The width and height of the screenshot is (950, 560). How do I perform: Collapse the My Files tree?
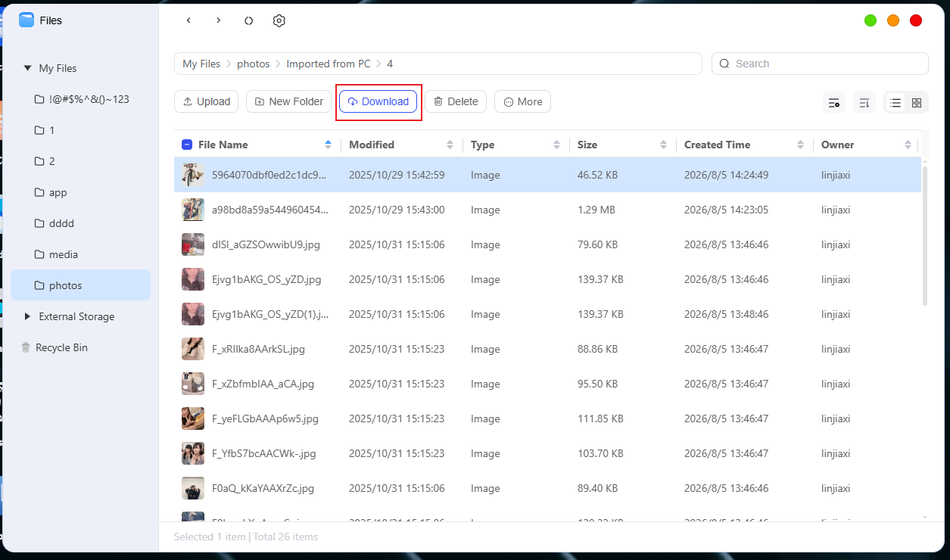pyautogui.click(x=27, y=68)
